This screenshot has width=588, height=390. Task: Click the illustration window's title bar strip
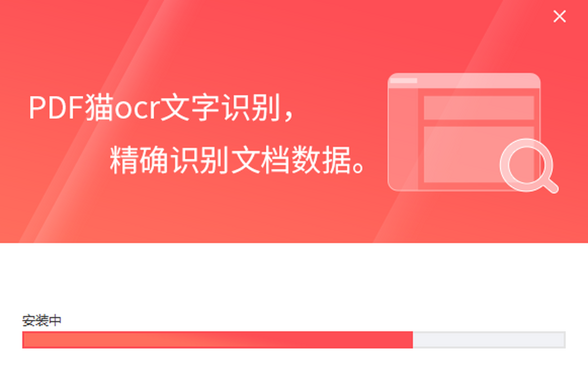(x=464, y=81)
